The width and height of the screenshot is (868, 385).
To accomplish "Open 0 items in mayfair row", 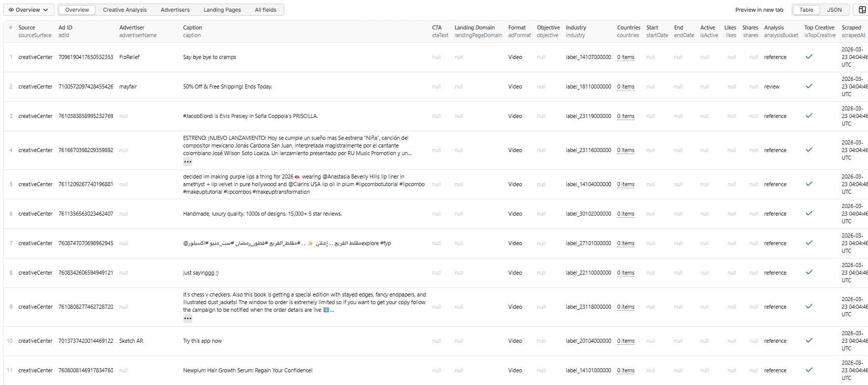I will coord(626,87).
